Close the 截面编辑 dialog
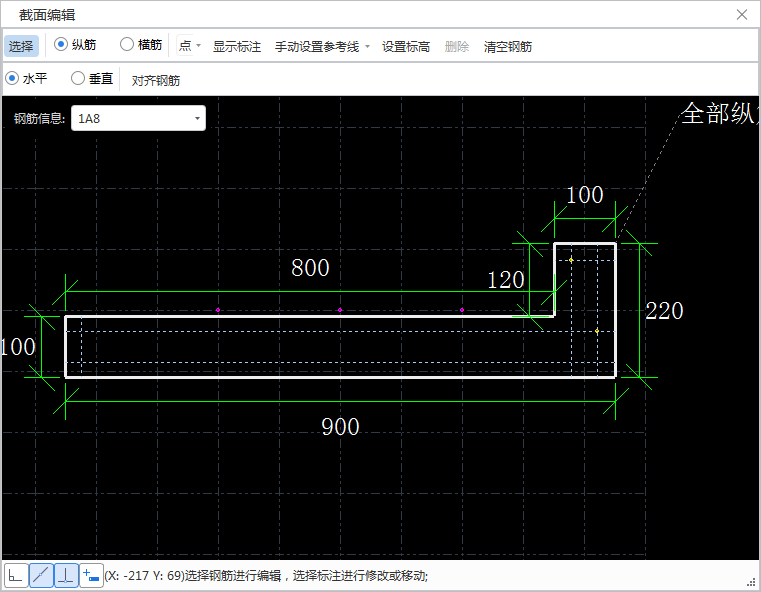761x592 pixels. point(742,15)
